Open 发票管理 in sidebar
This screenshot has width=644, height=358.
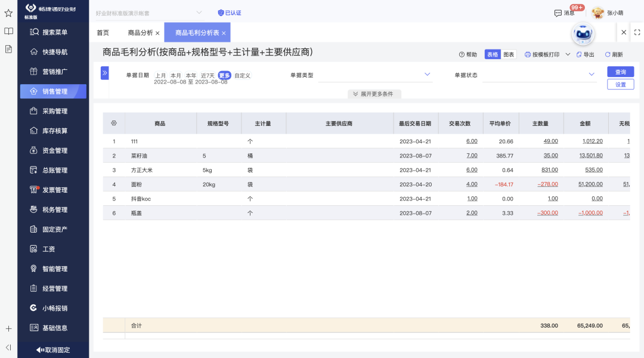[x=54, y=190]
